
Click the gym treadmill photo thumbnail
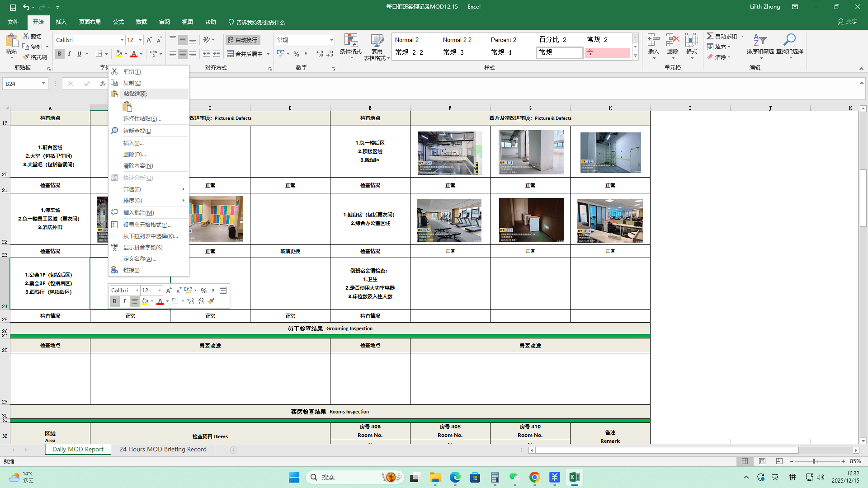pos(449,221)
